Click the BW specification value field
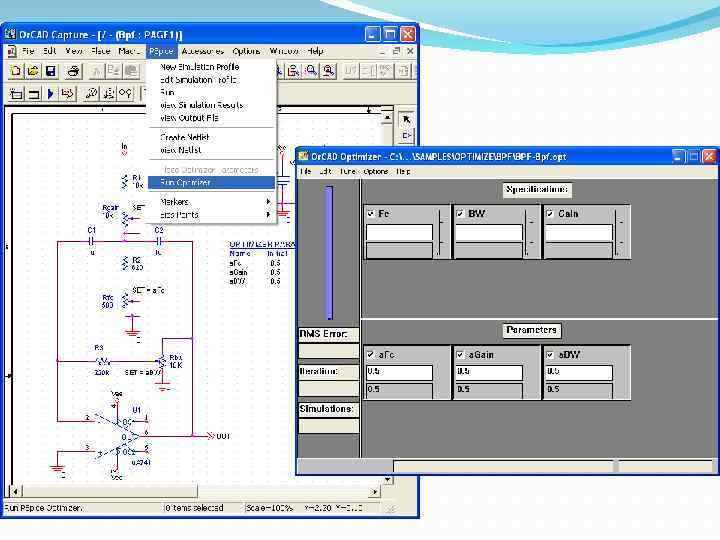The height and width of the screenshot is (540, 720). [x=489, y=232]
